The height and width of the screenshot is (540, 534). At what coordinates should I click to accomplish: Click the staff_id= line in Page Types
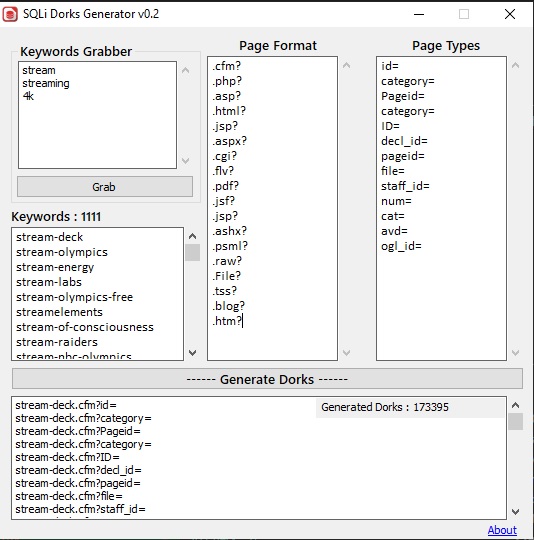(x=405, y=186)
